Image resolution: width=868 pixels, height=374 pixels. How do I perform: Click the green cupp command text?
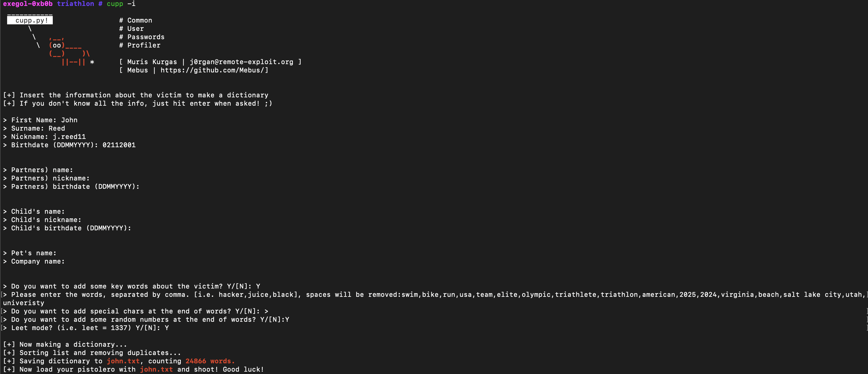coord(115,4)
